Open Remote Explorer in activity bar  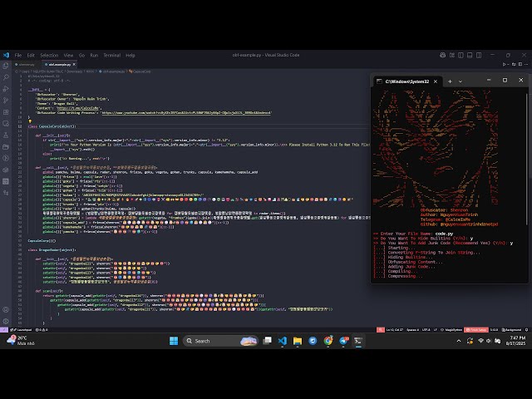(6, 124)
